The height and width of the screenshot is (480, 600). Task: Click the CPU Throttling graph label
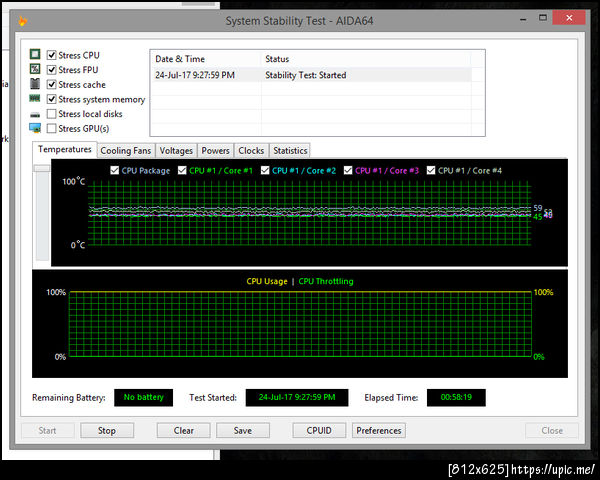coord(326,281)
